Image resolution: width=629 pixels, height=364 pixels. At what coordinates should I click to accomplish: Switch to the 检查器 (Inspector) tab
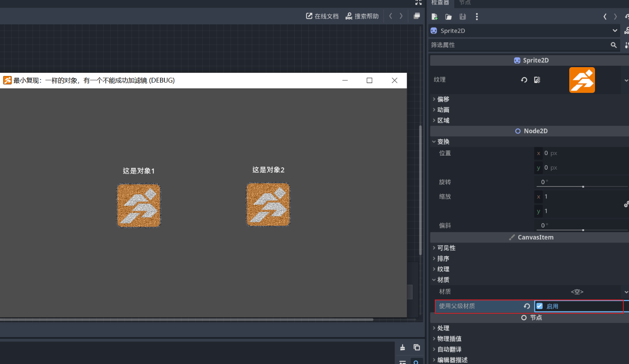pos(440,3)
